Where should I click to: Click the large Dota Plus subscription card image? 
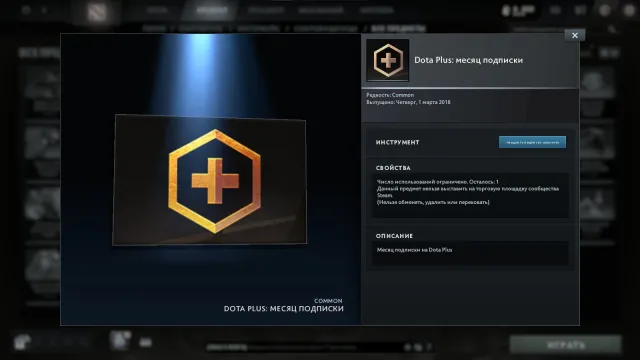[x=209, y=180]
